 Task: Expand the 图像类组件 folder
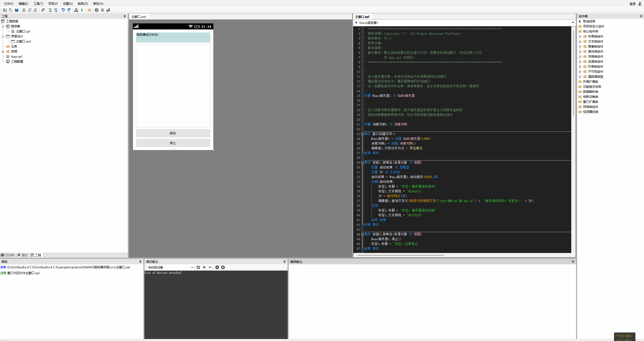pyautogui.click(x=580, y=47)
